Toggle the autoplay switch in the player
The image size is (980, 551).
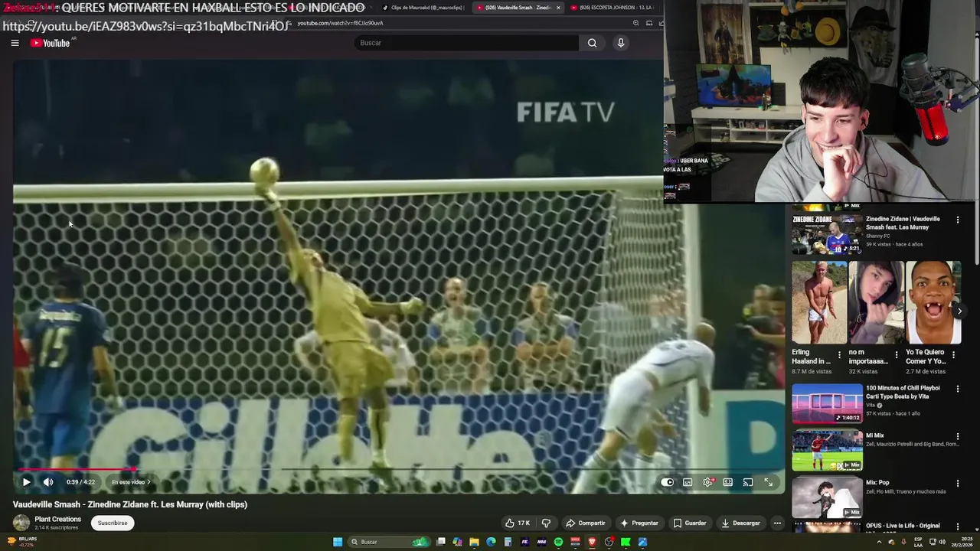pos(668,482)
